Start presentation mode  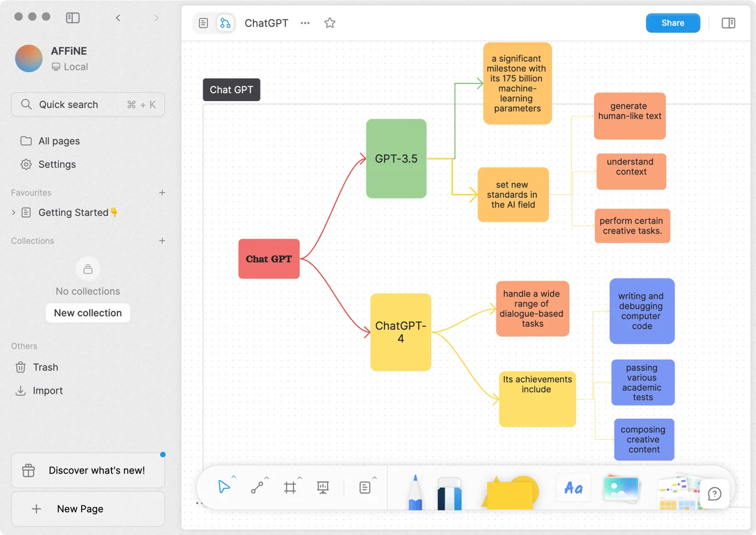pyautogui.click(x=323, y=487)
